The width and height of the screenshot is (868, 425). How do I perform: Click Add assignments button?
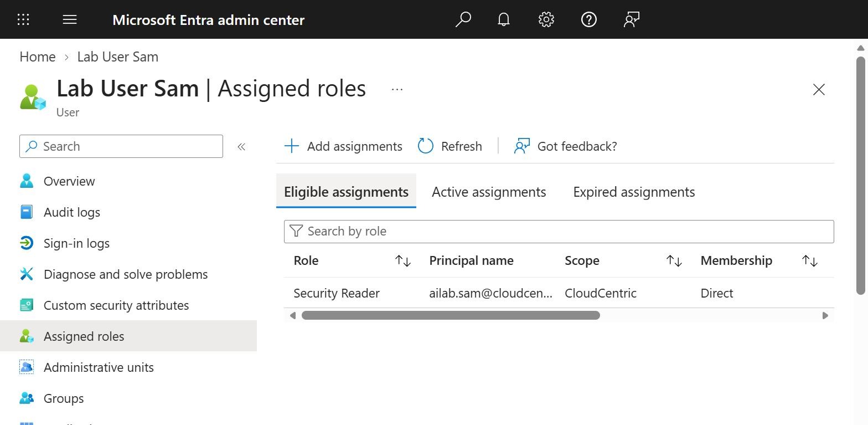pos(343,146)
